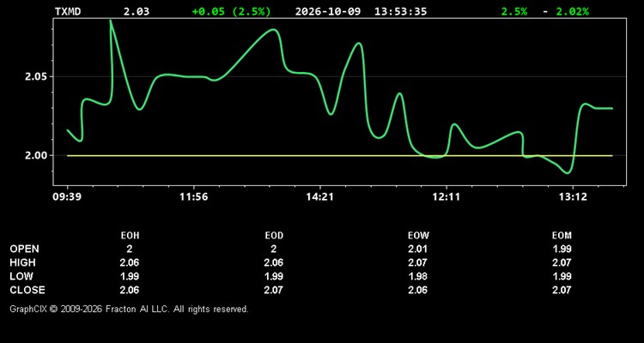This screenshot has width=644, height=343.
Task: Choose the EOW column header
Action: 418,236
